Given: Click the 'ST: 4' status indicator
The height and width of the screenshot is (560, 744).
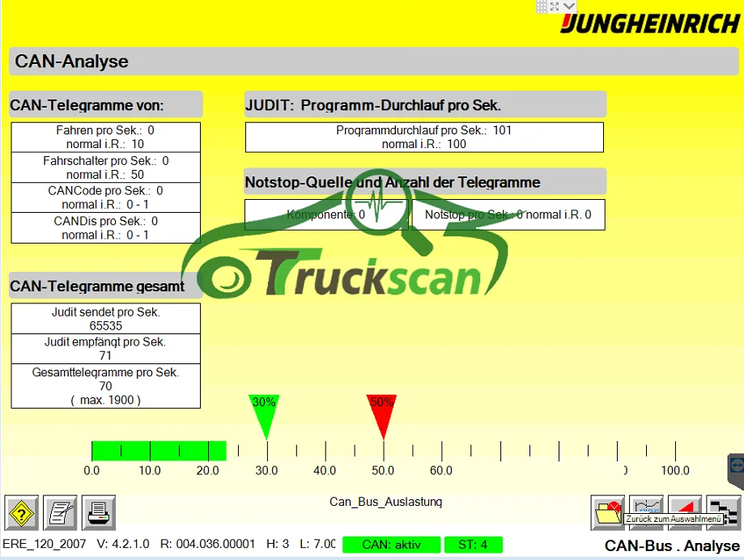Looking at the screenshot, I should pyautogui.click(x=473, y=545).
